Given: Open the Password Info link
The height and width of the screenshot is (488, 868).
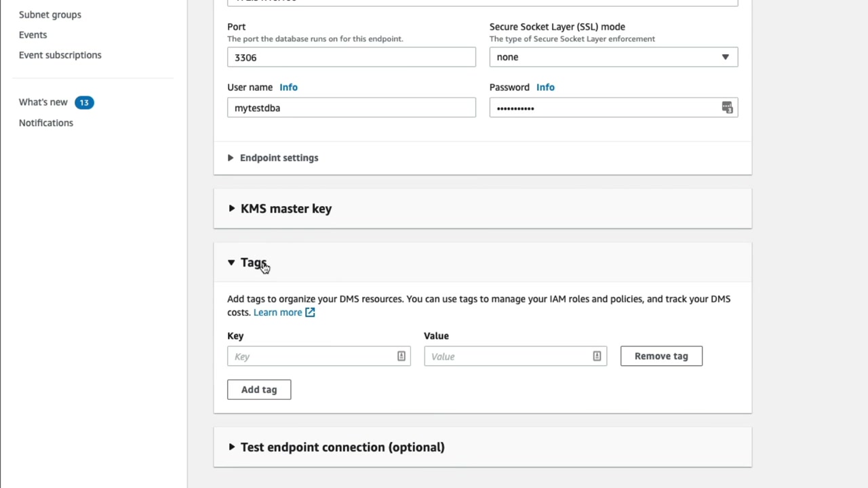Looking at the screenshot, I should click(545, 87).
